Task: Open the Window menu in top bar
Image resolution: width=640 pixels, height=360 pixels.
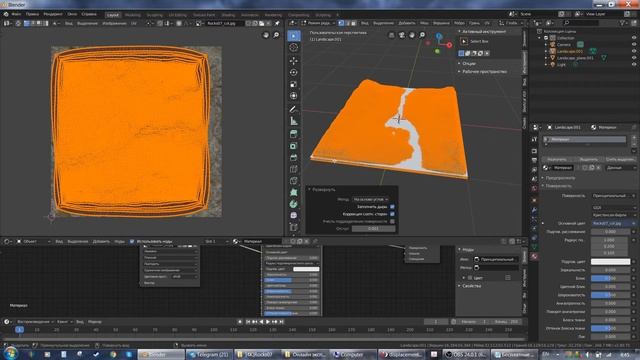Action: coord(72,14)
